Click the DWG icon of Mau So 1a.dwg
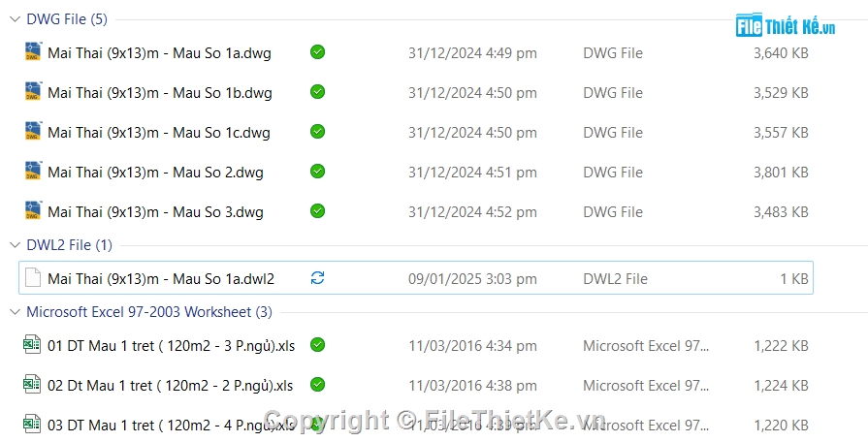Viewport: 868px width, 442px height. (x=33, y=51)
